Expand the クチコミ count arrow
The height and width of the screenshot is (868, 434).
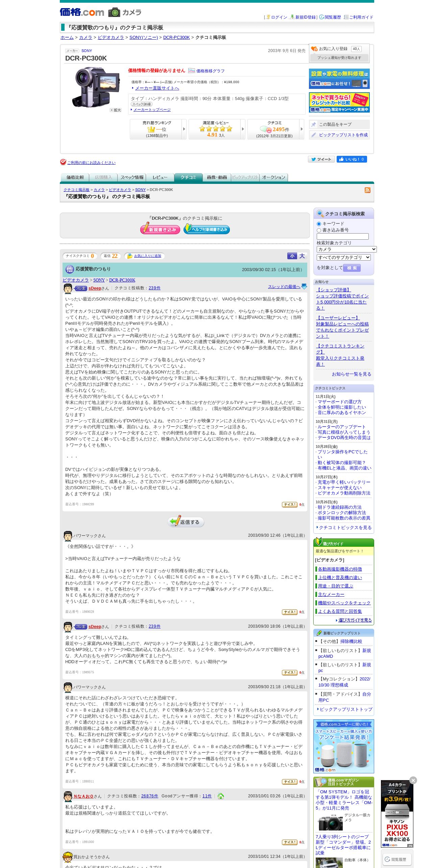[302, 129]
